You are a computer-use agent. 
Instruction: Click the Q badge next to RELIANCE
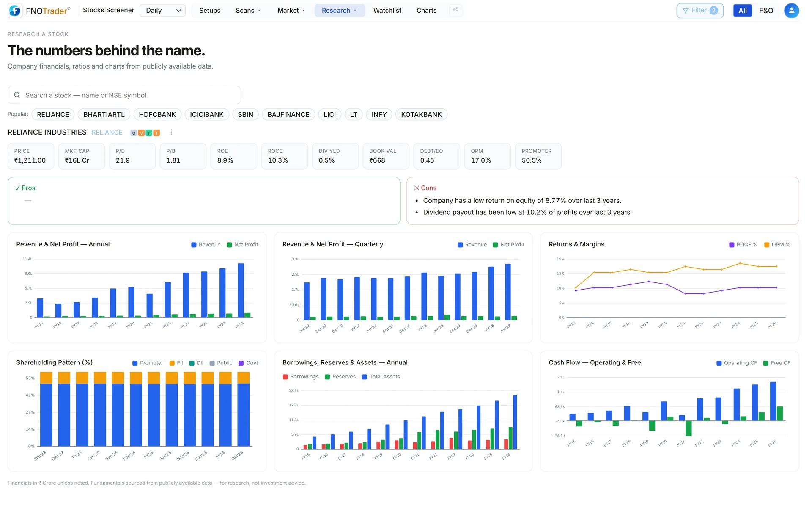click(x=134, y=133)
